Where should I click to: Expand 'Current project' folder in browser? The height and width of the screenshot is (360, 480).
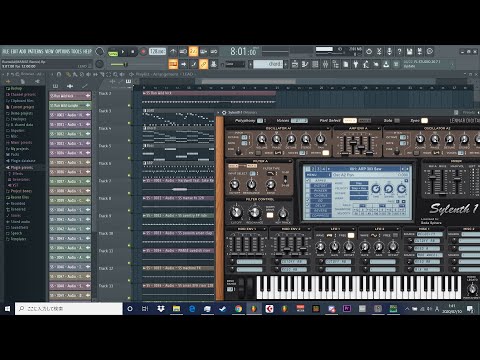[22, 107]
